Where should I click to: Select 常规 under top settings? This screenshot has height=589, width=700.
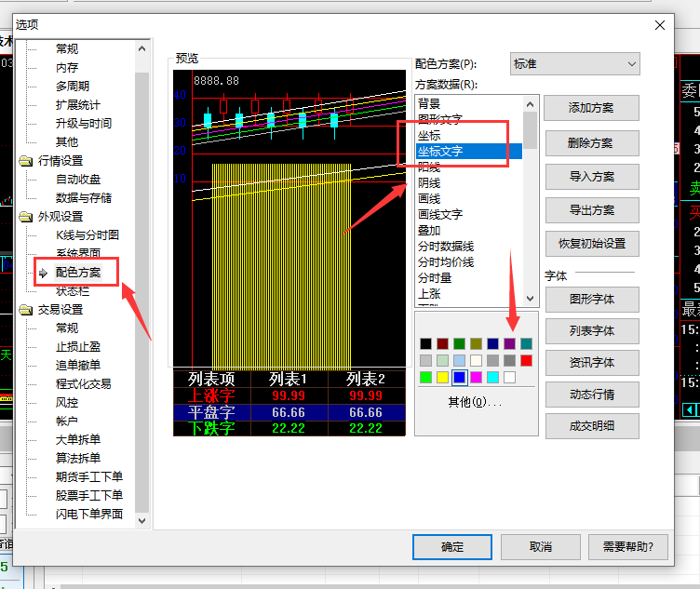pyautogui.click(x=67, y=48)
